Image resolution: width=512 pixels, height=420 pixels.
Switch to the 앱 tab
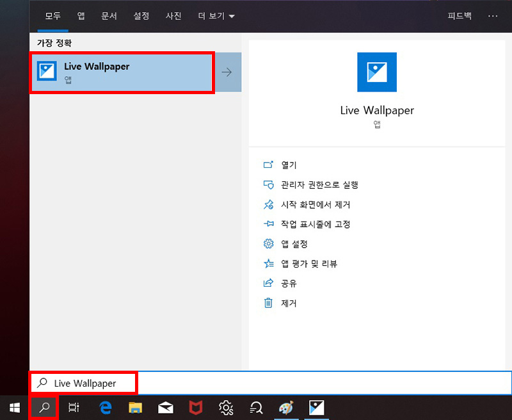tap(81, 15)
